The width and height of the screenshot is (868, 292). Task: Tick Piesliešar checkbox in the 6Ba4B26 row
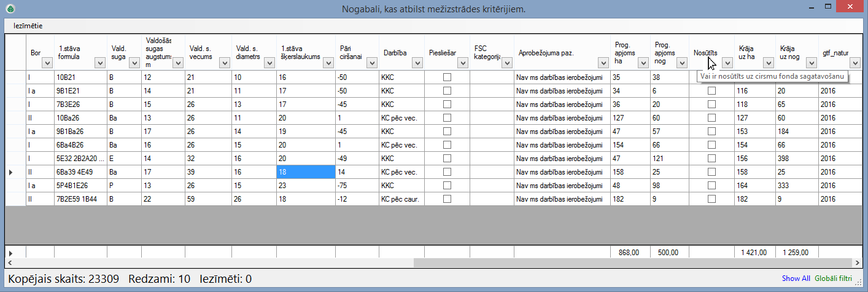click(x=448, y=145)
